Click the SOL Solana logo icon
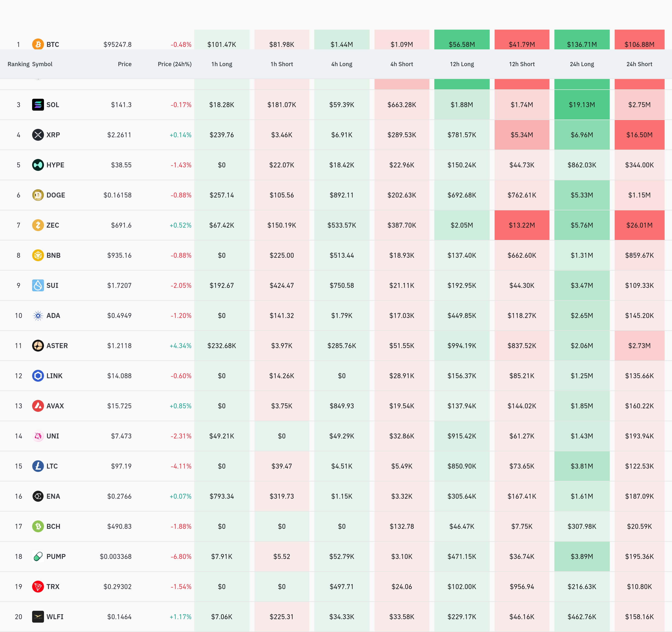The image size is (672, 632). (x=38, y=105)
